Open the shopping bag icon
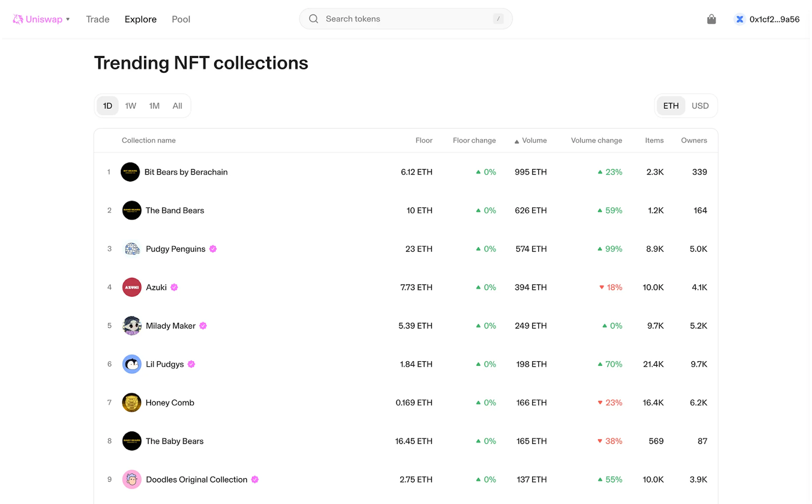This screenshot has height=504, width=812. (711, 19)
